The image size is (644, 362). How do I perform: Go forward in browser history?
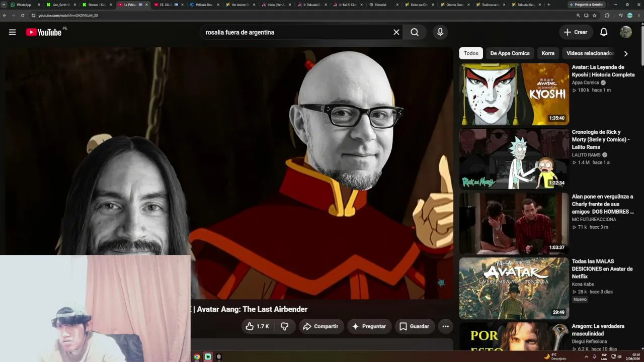coord(14,16)
